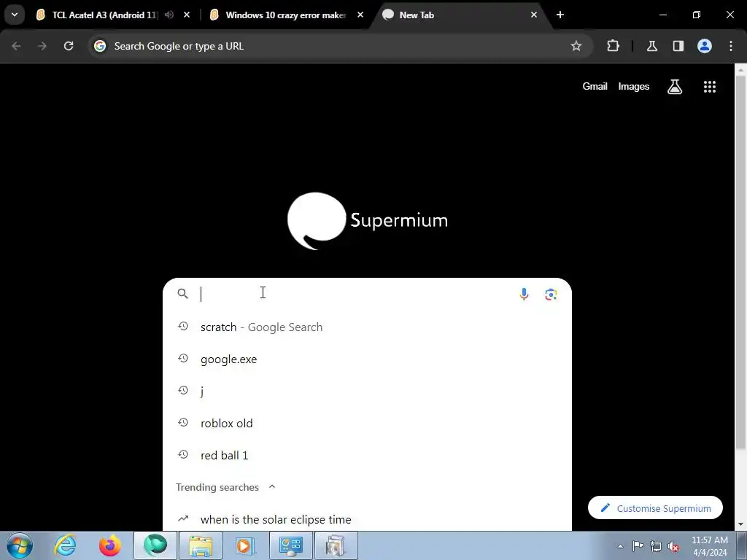
Task: Click the Google icon in the address bar
Action: click(x=99, y=46)
